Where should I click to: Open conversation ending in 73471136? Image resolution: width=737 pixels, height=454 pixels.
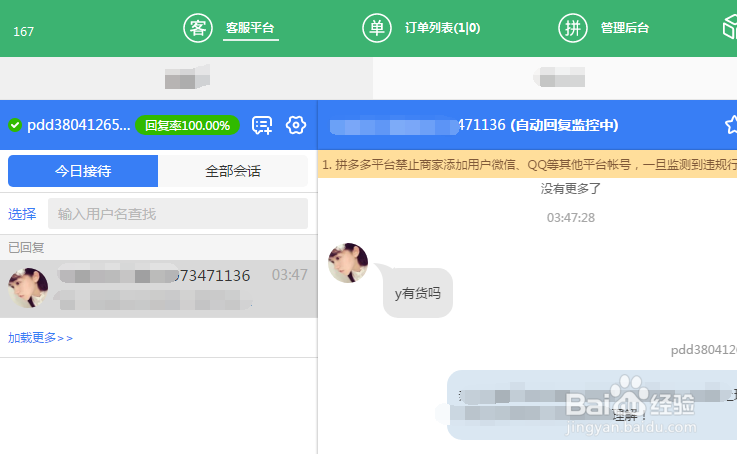pyautogui.click(x=158, y=289)
